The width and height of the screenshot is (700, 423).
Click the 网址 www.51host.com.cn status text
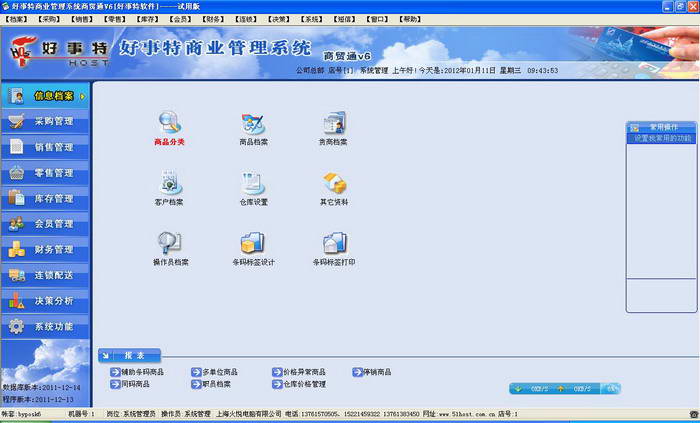coord(458,414)
